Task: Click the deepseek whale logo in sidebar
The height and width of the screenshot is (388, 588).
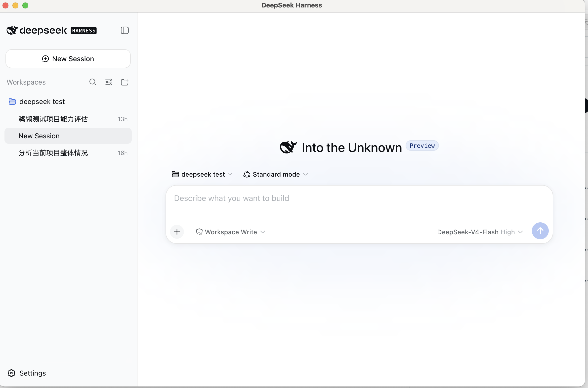Action: coord(12,30)
